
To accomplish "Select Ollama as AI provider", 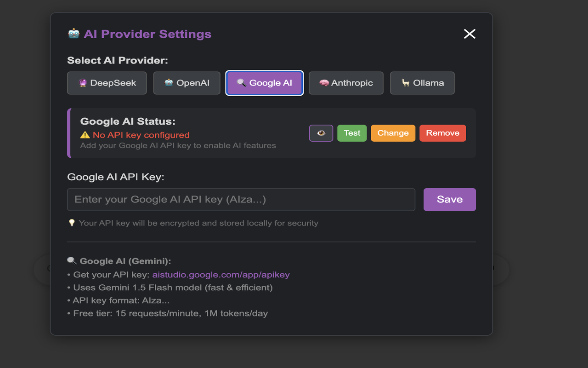I will [422, 83].
